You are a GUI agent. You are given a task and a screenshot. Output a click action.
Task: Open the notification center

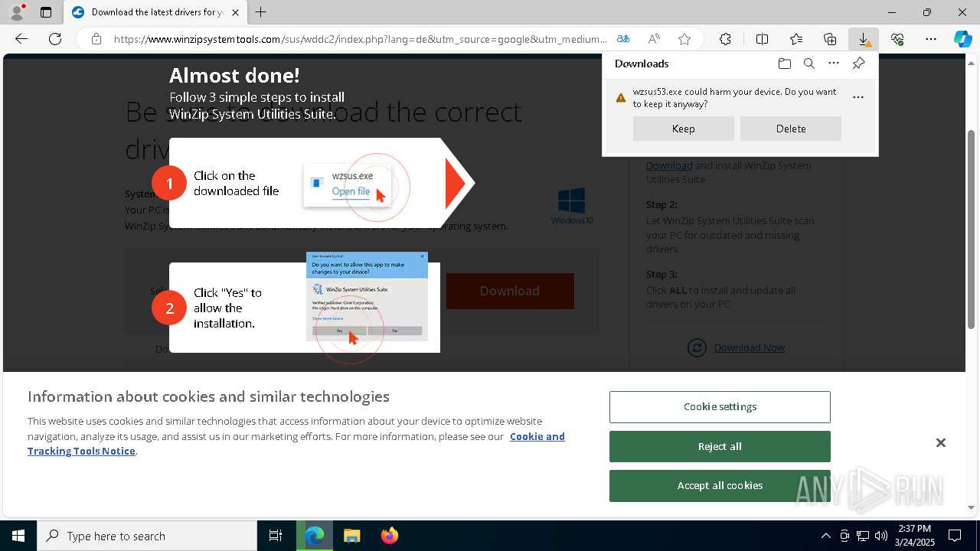pos(955,536)
